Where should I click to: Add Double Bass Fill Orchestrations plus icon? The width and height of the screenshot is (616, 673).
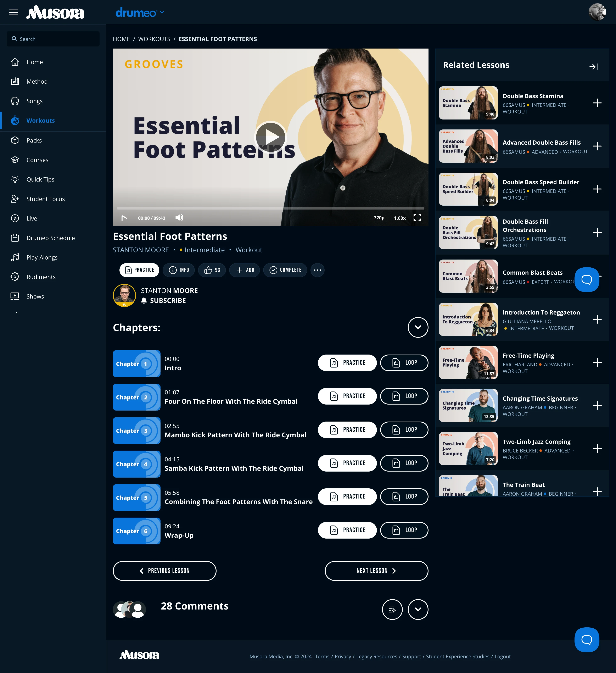click(597, 232)
